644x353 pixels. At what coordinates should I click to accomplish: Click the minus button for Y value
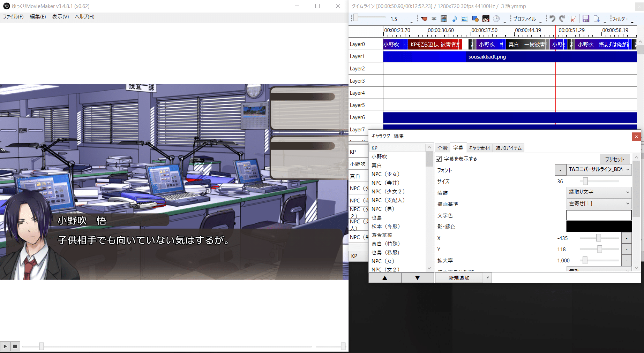(627, 249)
